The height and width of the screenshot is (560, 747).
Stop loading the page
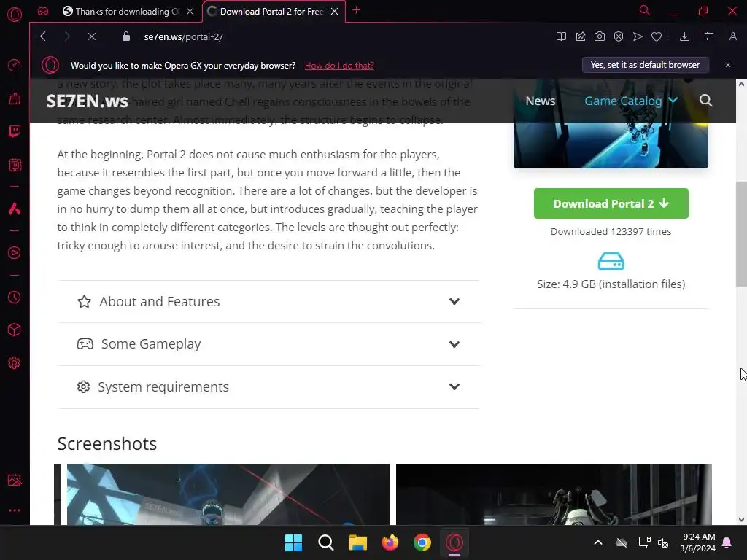pyautogui.click(x=92, y=36)
